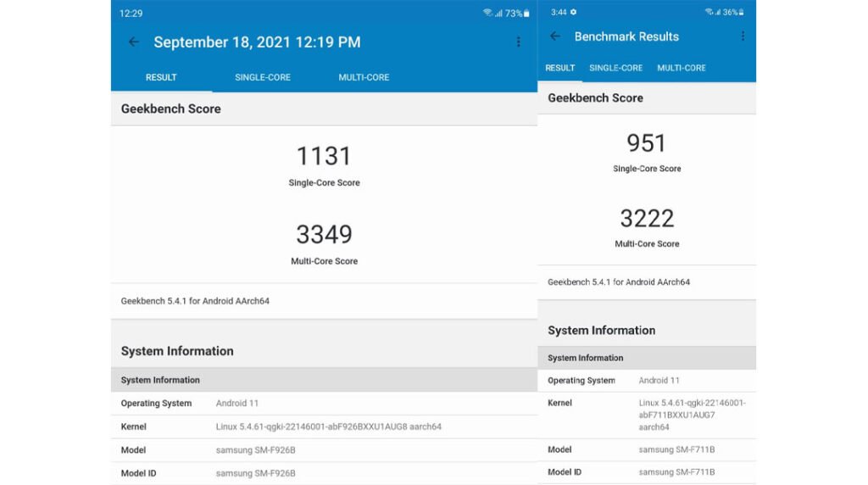Image resolution: width=868 pixels, height=485 pixels.
Task: Tap Model row value samsung SM-F926B
Action: (x=255, y=450)
